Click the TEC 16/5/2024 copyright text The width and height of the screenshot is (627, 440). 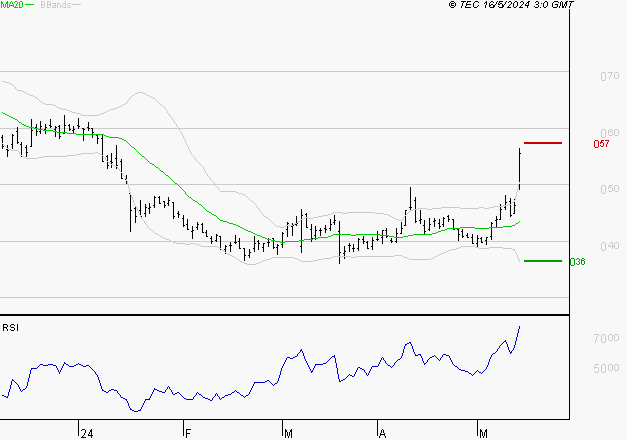[x=511, y=5]
